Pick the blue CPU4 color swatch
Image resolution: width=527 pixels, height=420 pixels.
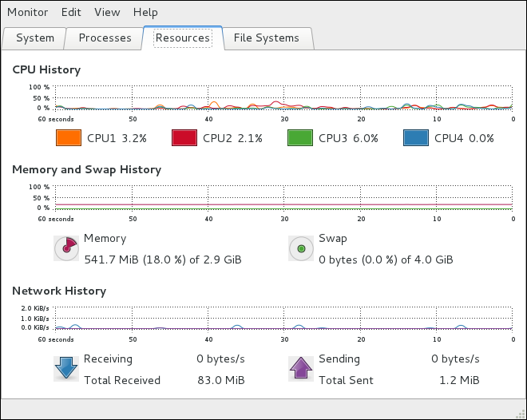point(415,138)
